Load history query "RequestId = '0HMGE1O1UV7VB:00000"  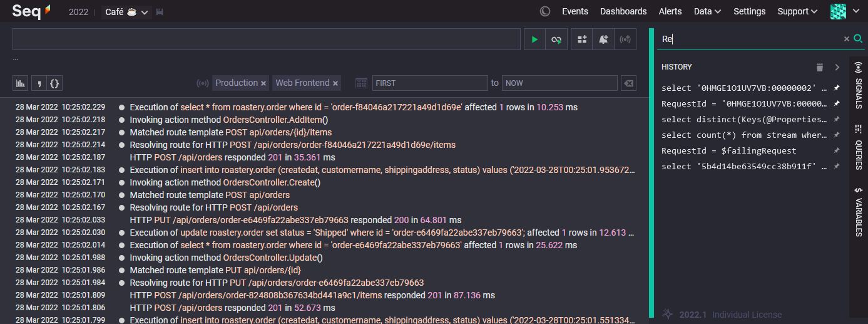[x=744, y=103]
